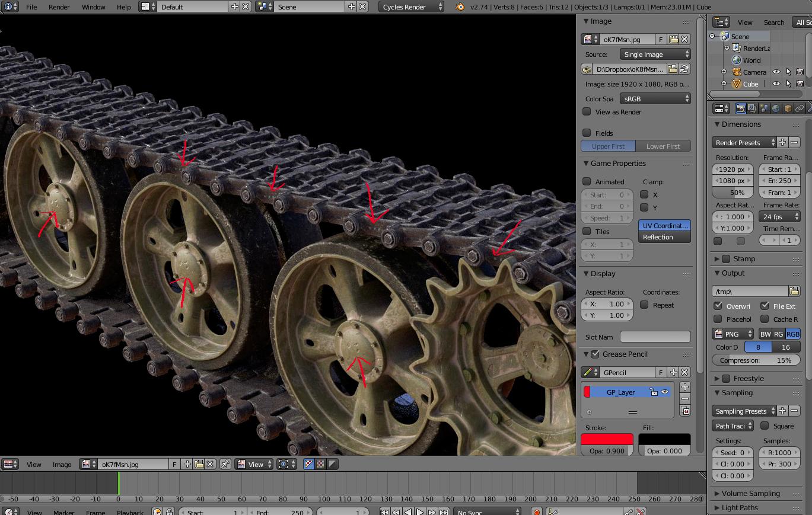Open Search menu in outliner header

pyautogui.click(x=773, y=22)
